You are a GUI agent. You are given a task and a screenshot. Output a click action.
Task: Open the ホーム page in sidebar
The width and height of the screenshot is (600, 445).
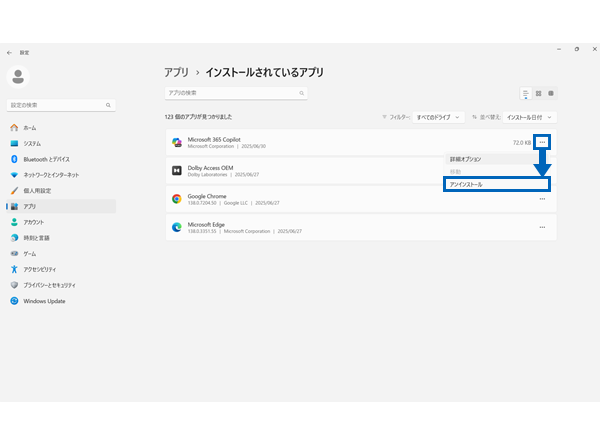coord(30,128)
